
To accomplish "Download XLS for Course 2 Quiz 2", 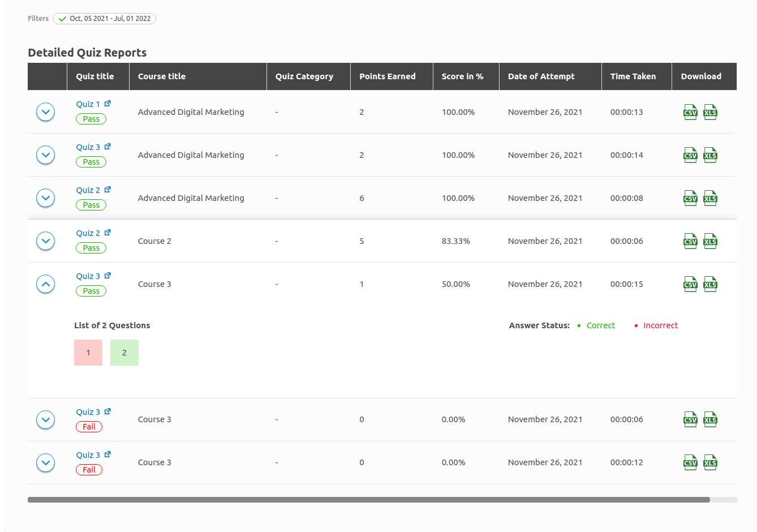I will [710, 241].
